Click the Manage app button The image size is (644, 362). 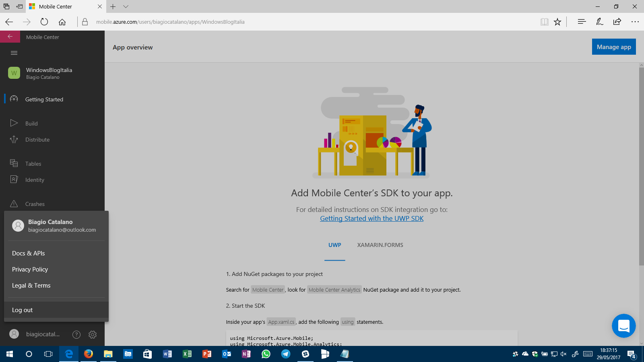click(x=614, y=47)
